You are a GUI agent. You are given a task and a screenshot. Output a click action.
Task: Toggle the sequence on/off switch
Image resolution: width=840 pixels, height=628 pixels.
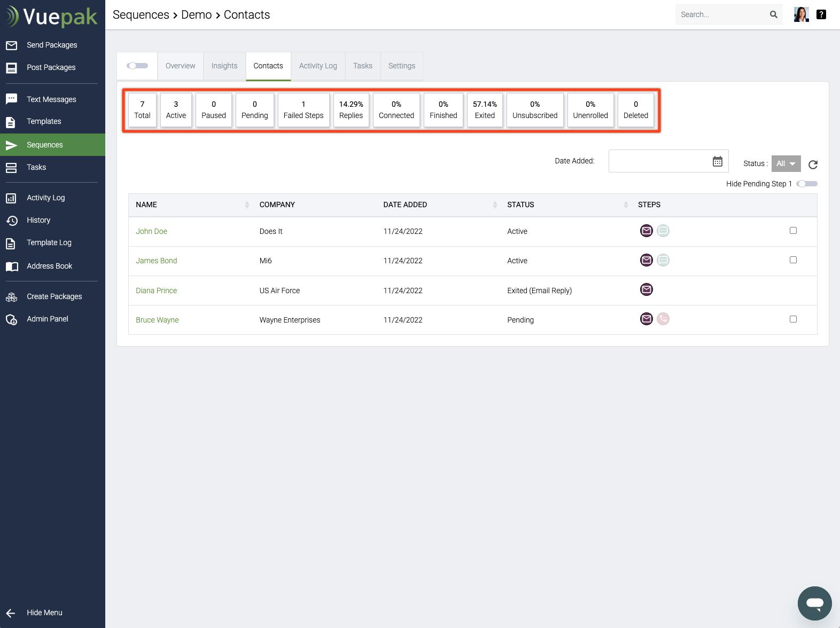click(x=137, y=66)
